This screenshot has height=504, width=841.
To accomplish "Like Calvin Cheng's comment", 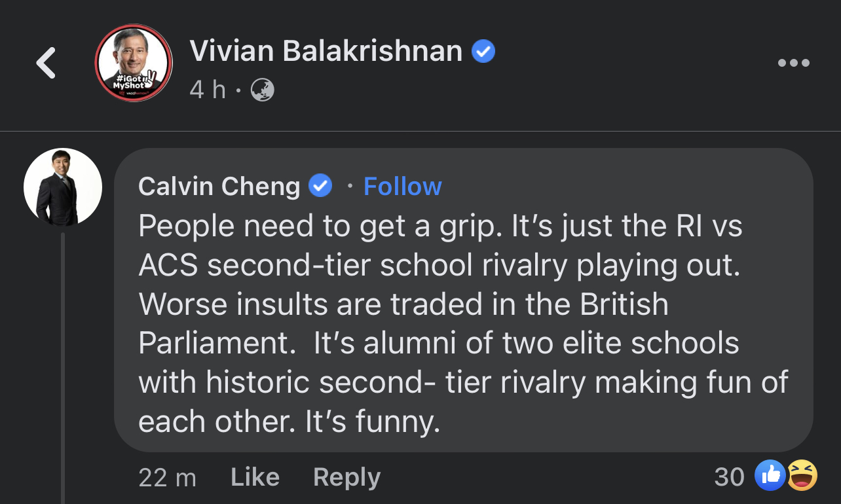I will coord(255,477).
